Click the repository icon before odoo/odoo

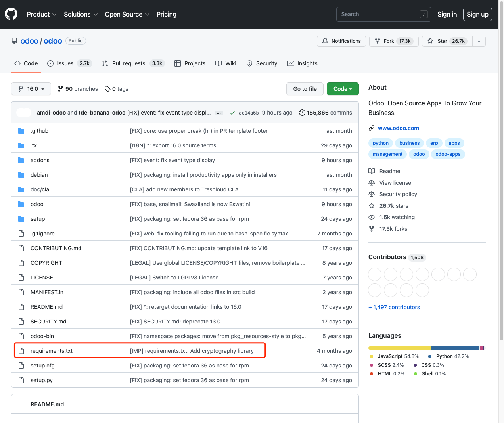pyautogui.click(x=14, y=41)
